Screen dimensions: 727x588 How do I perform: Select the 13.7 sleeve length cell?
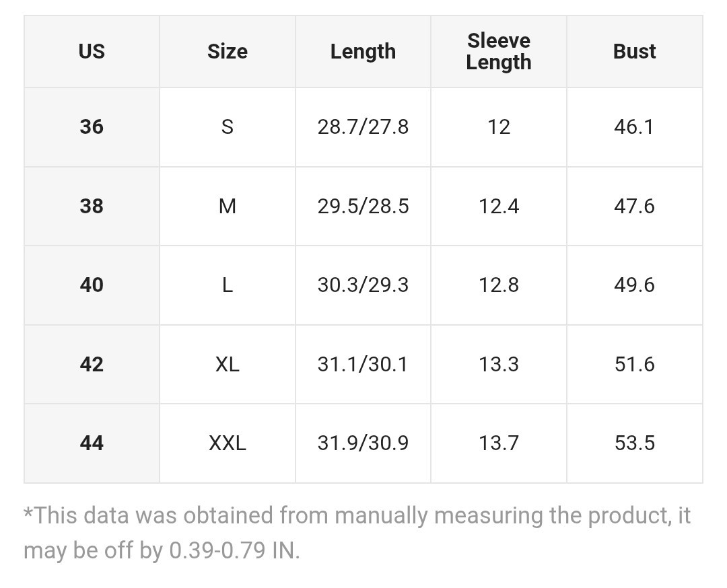tap(499, 443)
